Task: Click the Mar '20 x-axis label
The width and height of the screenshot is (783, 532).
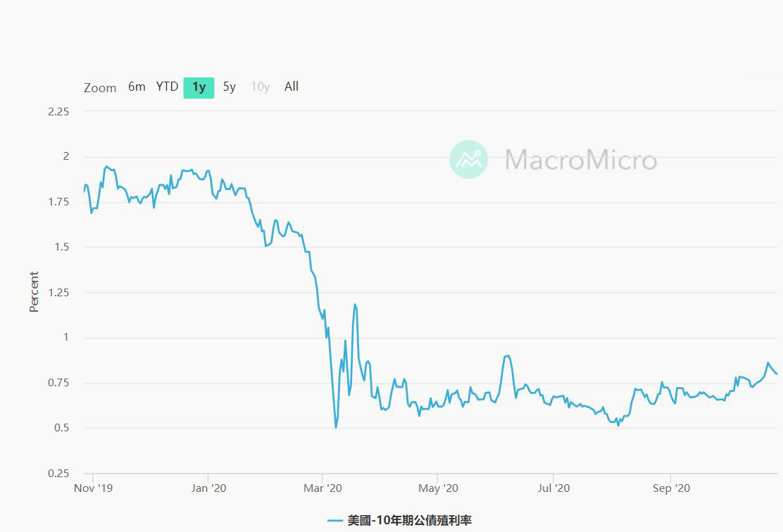Action: pos(322,487)
